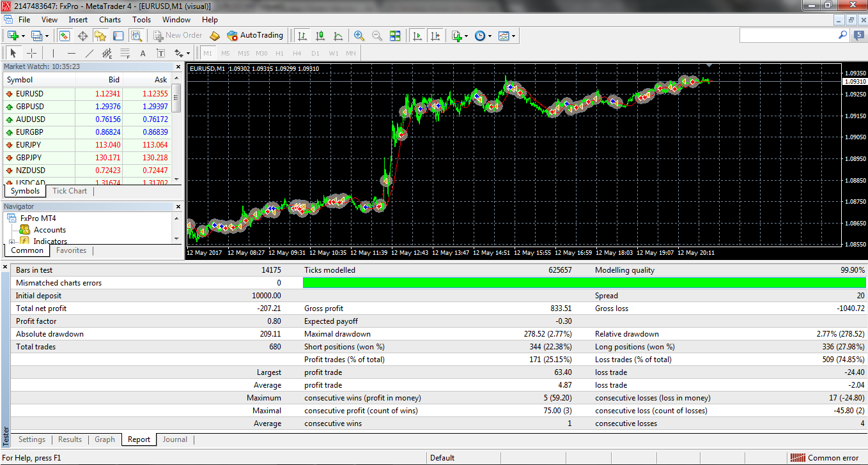Open the Charts menu
Screen dimensions: 868x465
110,20
